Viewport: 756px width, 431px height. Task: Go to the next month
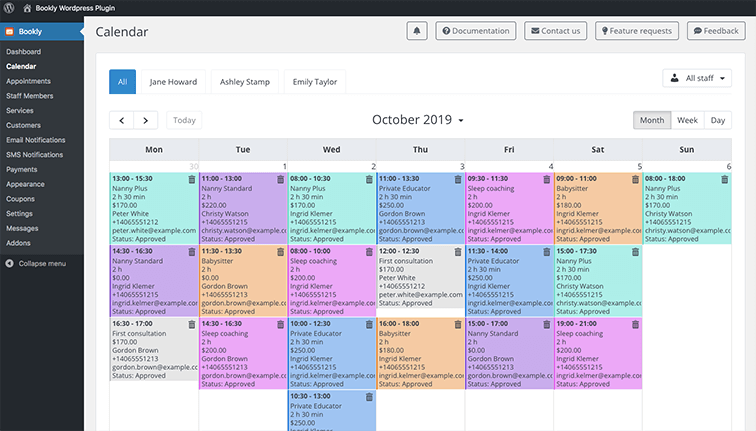[146, 121]
